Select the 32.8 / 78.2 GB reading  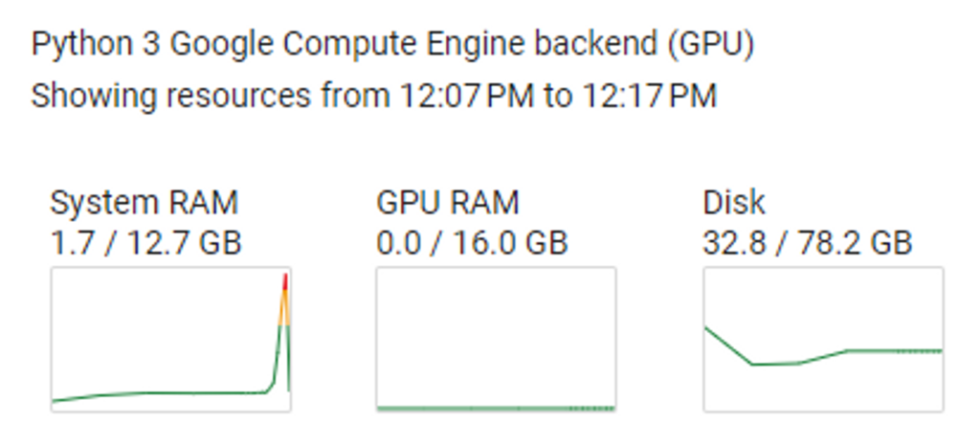(x=808, y=243)
